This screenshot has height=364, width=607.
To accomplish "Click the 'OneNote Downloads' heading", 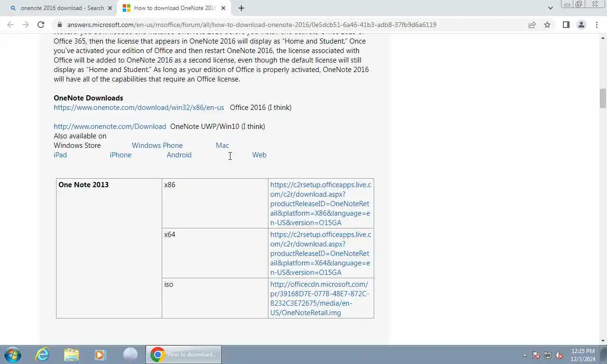I will [88, 98].
